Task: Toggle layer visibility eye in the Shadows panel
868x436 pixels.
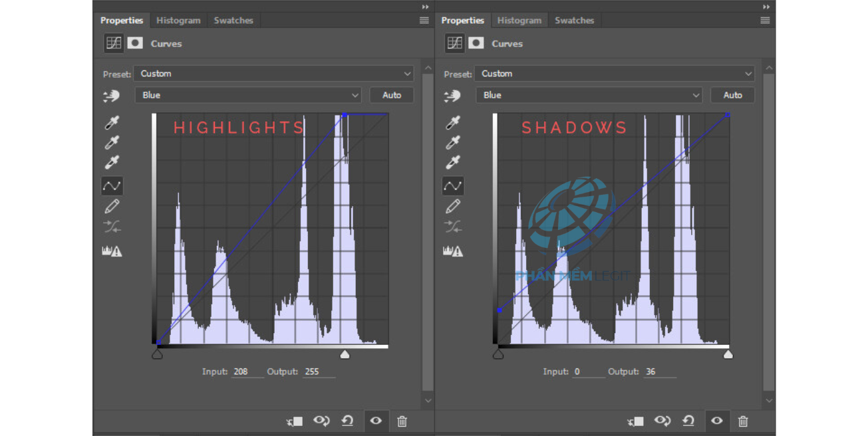Action: (717, 421)
